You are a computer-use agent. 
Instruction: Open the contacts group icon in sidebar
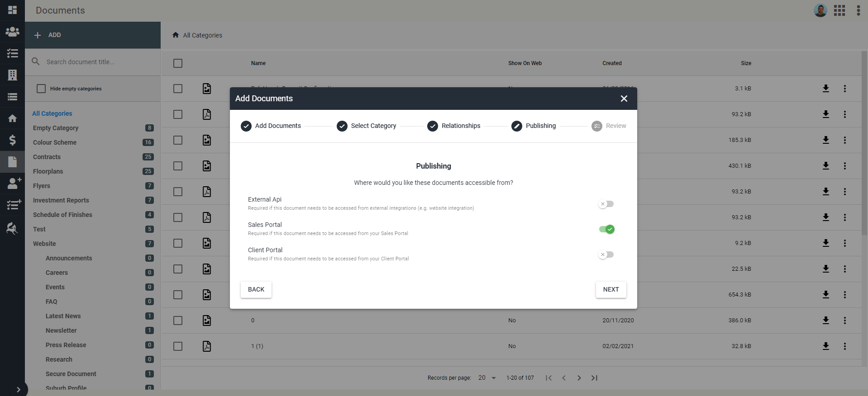(x=12, y=32)
